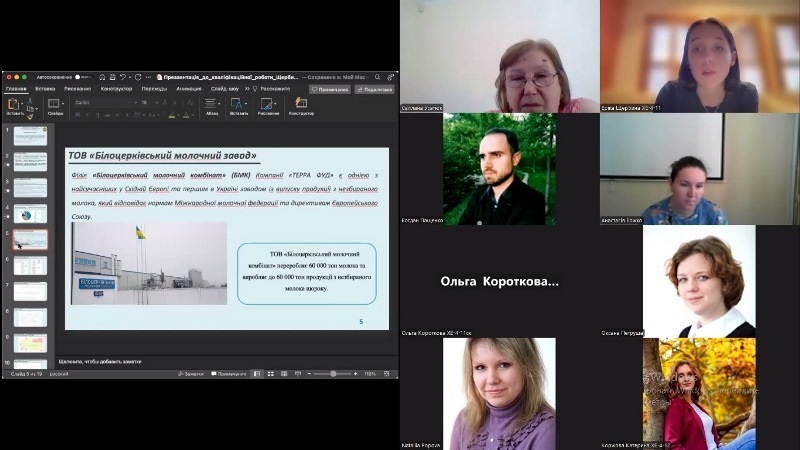Click the Redo circular arrow icon

click(138, 77)
